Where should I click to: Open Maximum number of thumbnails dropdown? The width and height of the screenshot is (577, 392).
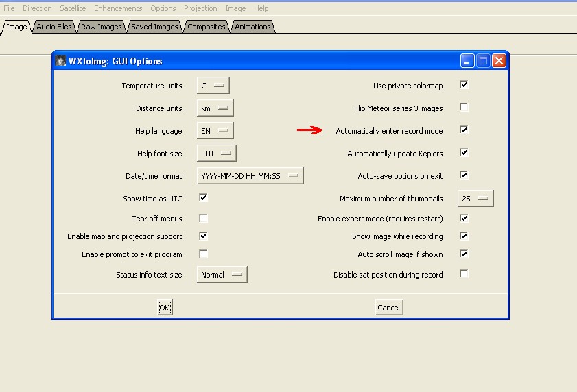475,199
